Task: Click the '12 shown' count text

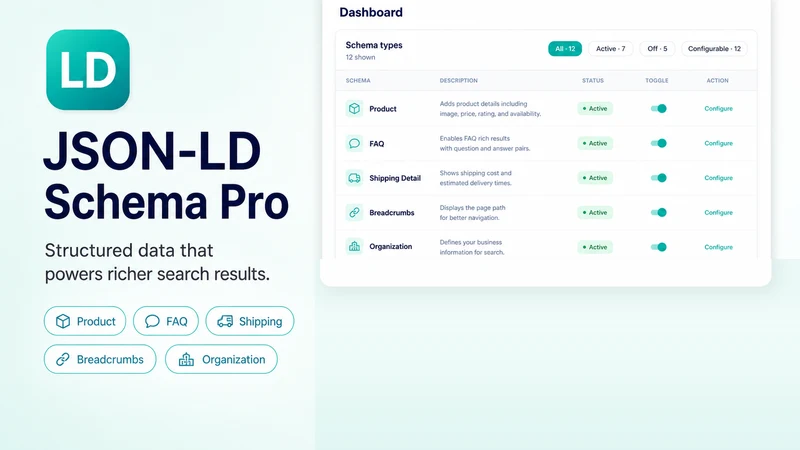Action: click(360, 57)
